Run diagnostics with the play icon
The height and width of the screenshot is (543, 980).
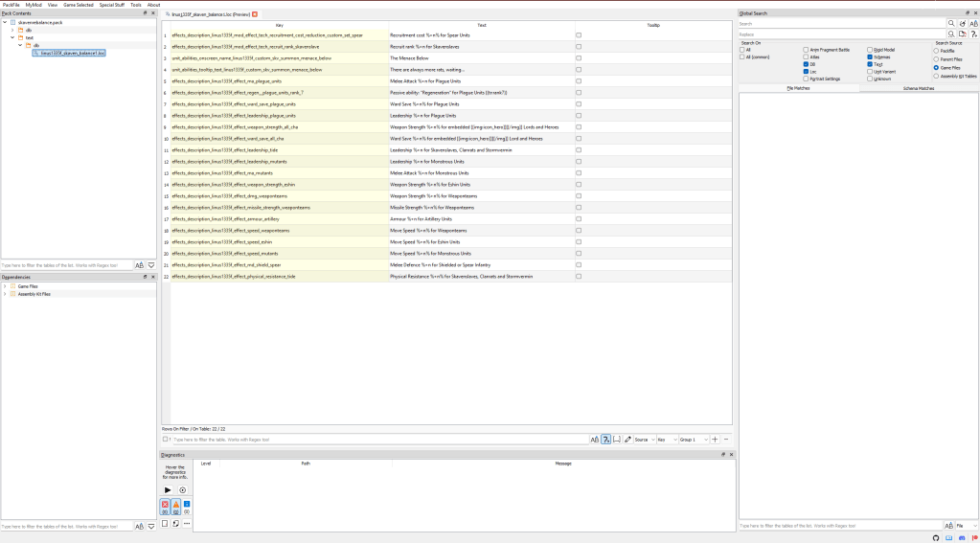(x=168, y=489)
